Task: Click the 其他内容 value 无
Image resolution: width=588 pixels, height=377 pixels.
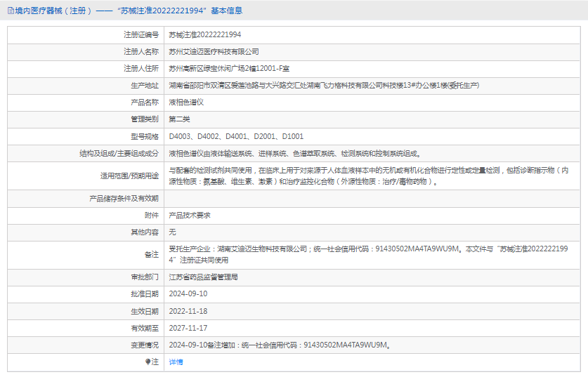Action: (172, 232)
